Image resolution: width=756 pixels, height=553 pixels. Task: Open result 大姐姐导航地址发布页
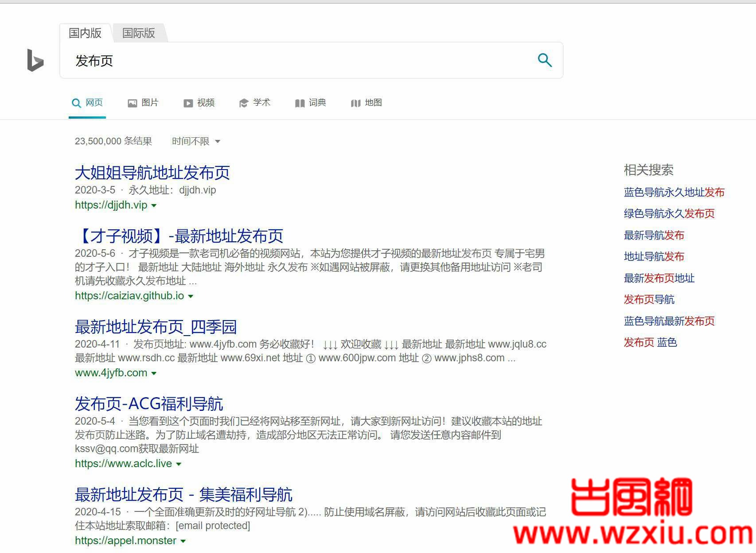coord(152,173)
